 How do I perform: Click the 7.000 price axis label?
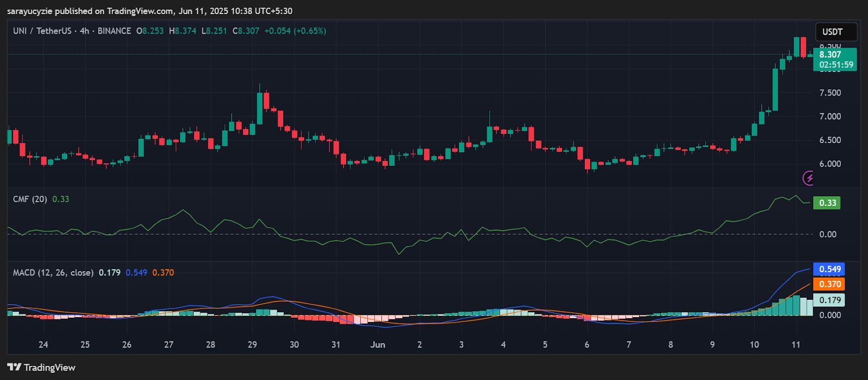pyautogui.click(x=830, y=117)
